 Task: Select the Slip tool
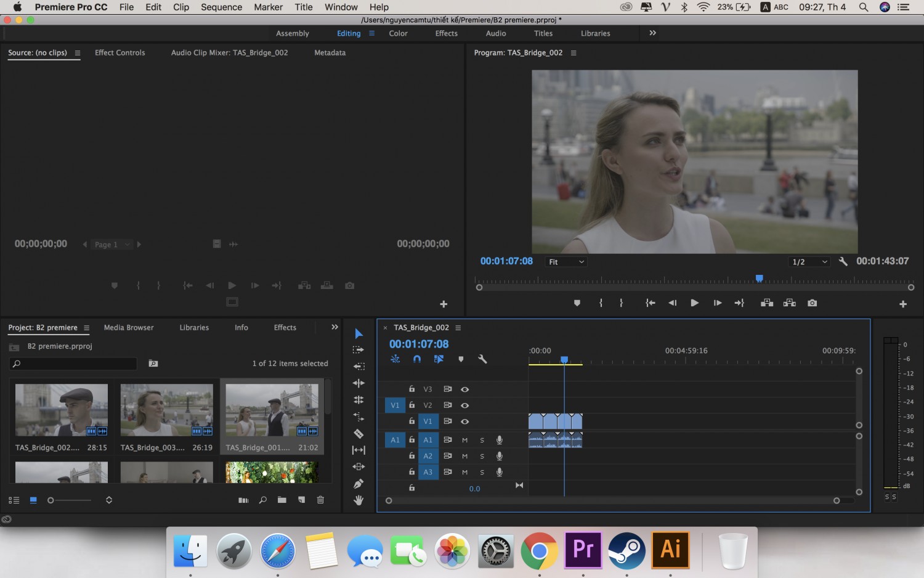tap(359, 450)
